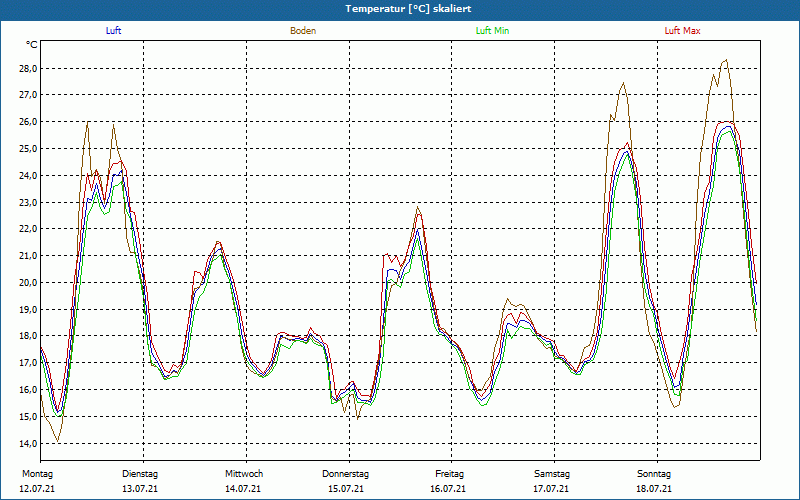
Task: Click the 'Freitag' day label
Action: tap(449, 474)
